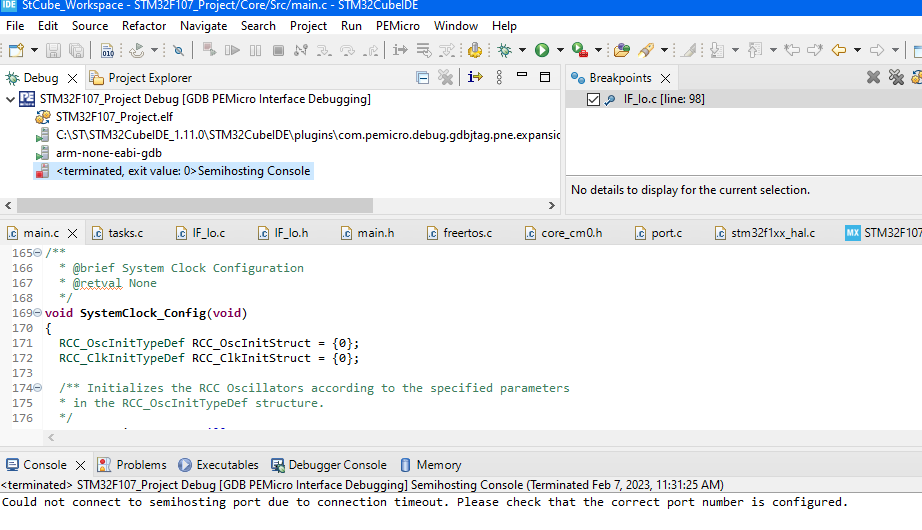Switch to the Memory tab

coord(431,465)
